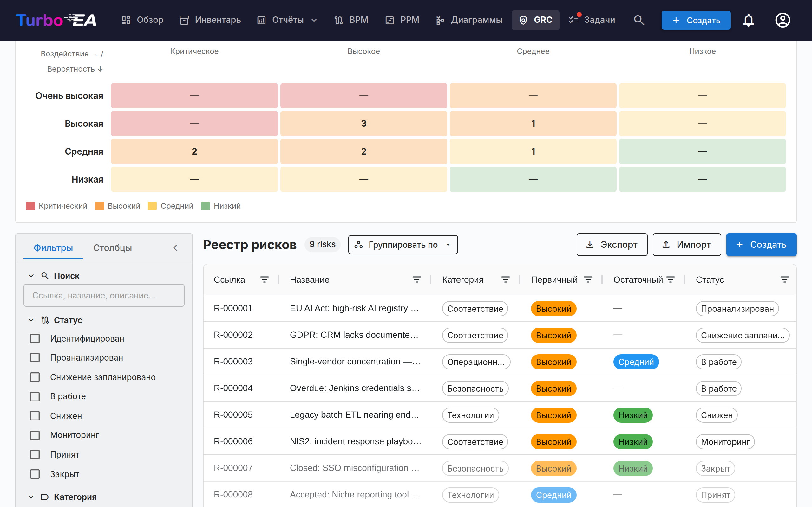Viewport: 812px width, 507px height.
Task: Open the Группировать по dropdown
Action: click(403, 244)
